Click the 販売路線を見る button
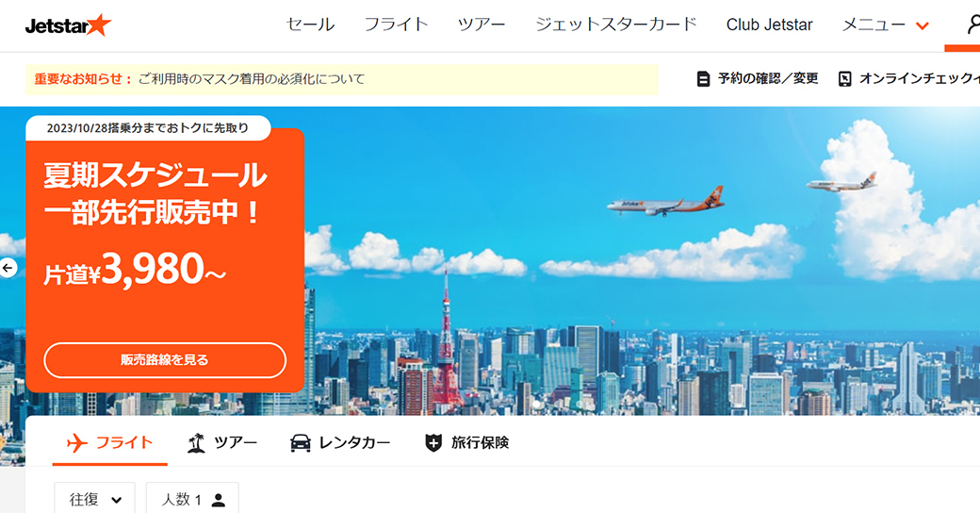 [x=165, y=360]
